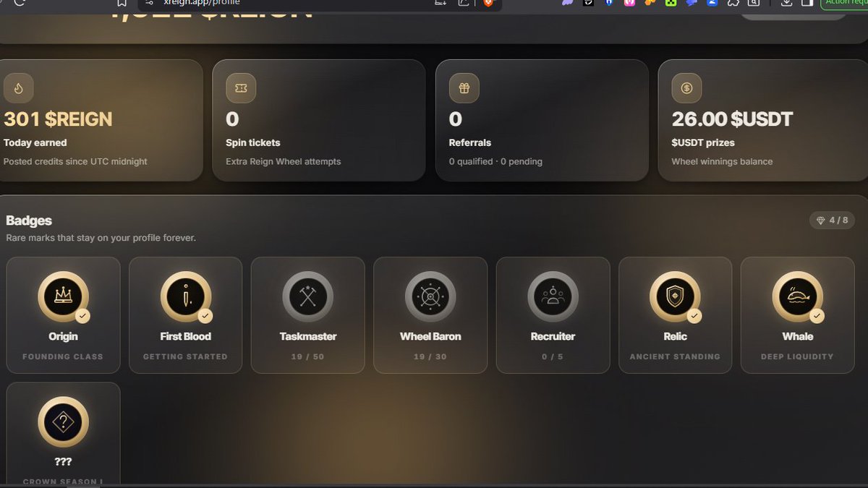Click the Today earned label
This screenshot has width=868, height=488.
(35, 142)
